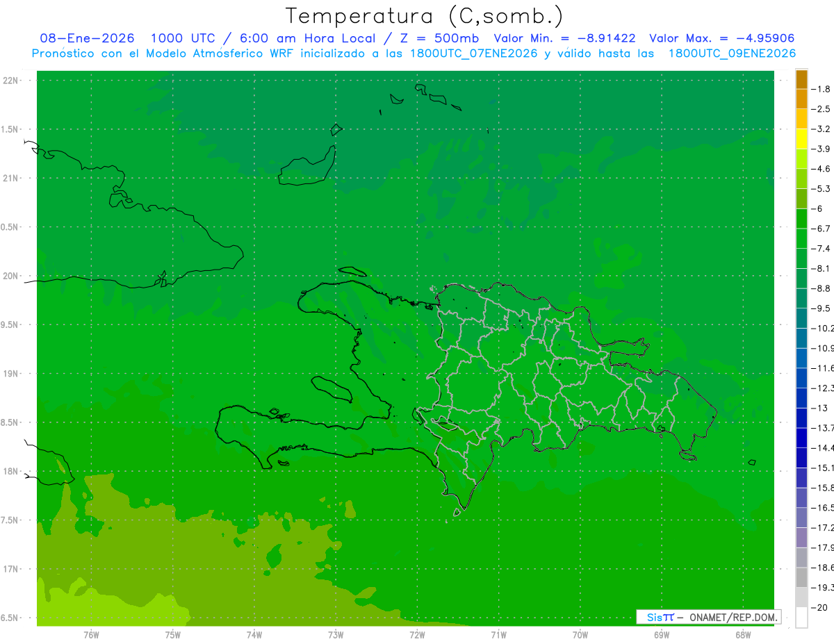Select the bright yellow swatch in the colorbar
This screenshot has height=644, width=834.
801,139
